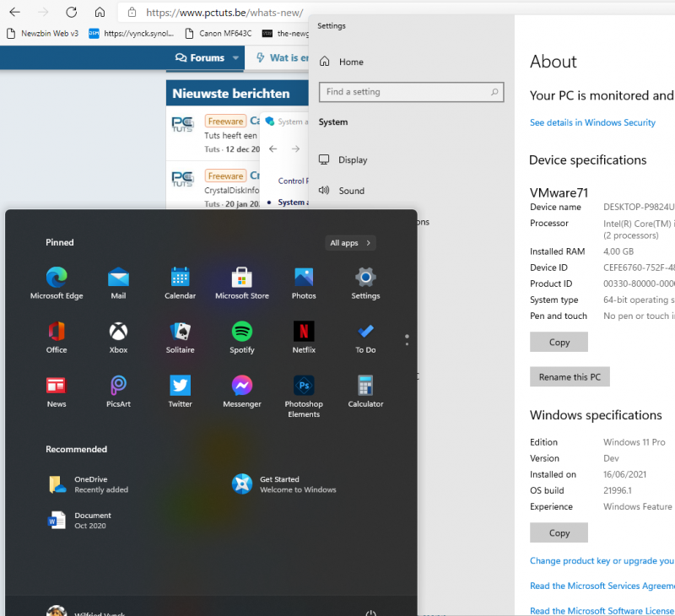
Task: Open the Forums dropdown arrow
Action: 235,57
